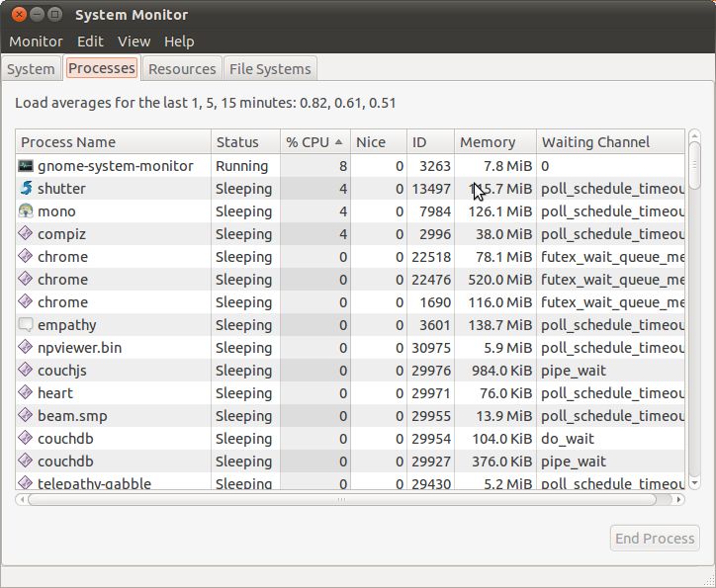The width and height of the screenshot is (716, 588).
Task: Click the vertical scrollbar down arrow
Action: point(694,483)
